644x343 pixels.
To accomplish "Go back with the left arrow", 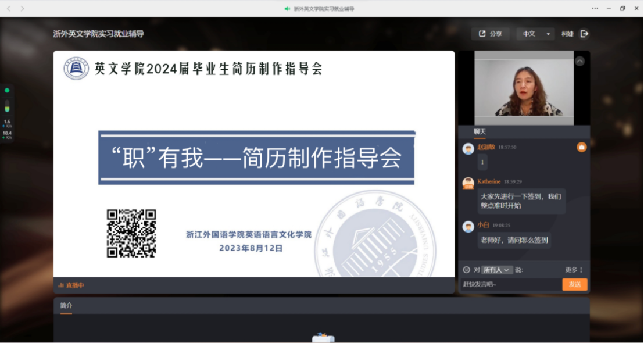I will [9, 9].
